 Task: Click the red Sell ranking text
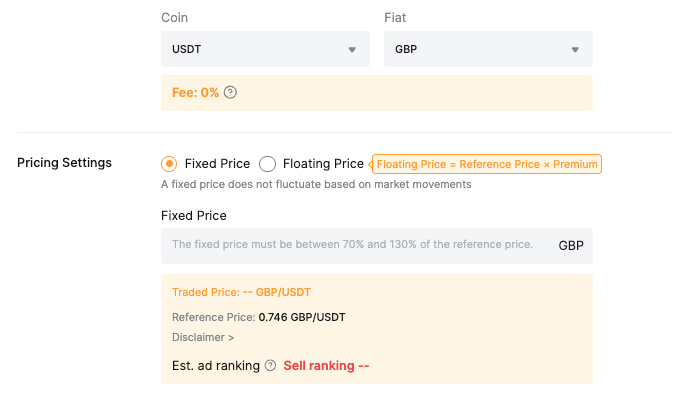[326, 366]
